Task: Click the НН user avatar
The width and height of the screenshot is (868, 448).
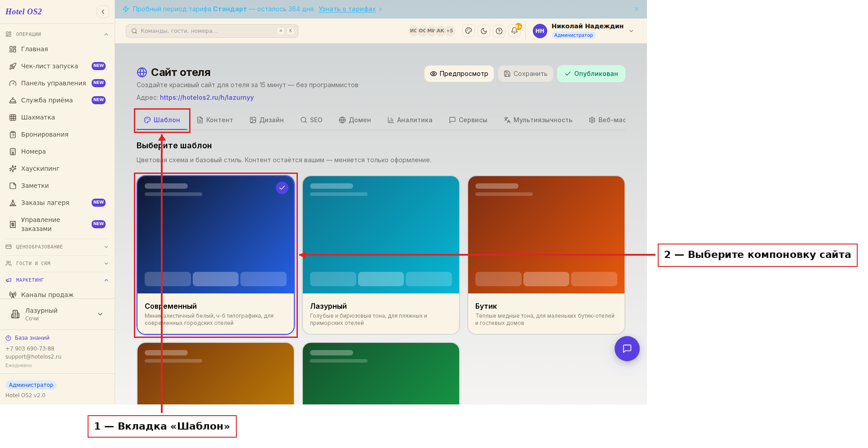Action: pyautogui.click(x=540, y=31)
